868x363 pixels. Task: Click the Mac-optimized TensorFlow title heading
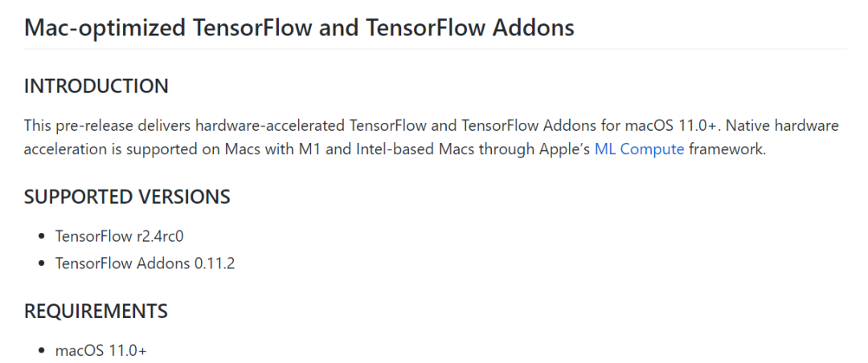[x=299, y=27]
